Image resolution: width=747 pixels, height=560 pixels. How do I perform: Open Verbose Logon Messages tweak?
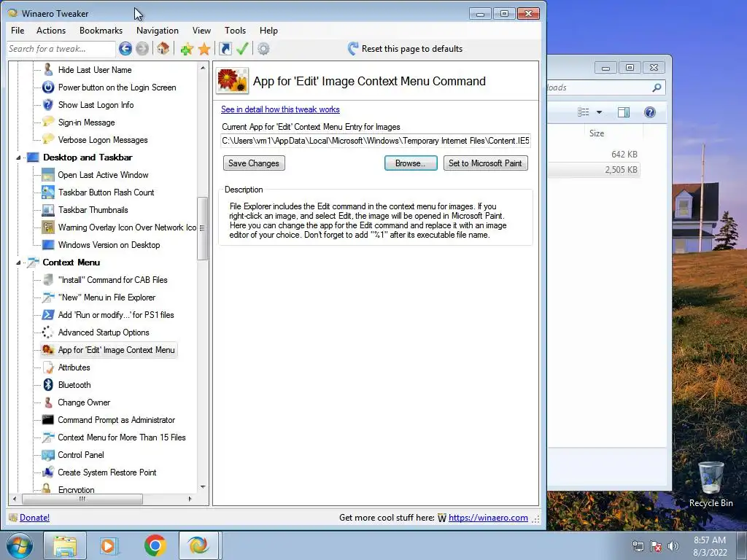[x=103, y=140]
